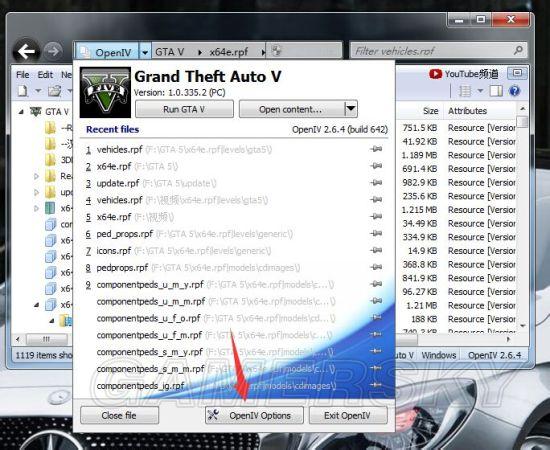Open the help question mark icon
Viewport: 550px width, 450px height.
(514, 91)
